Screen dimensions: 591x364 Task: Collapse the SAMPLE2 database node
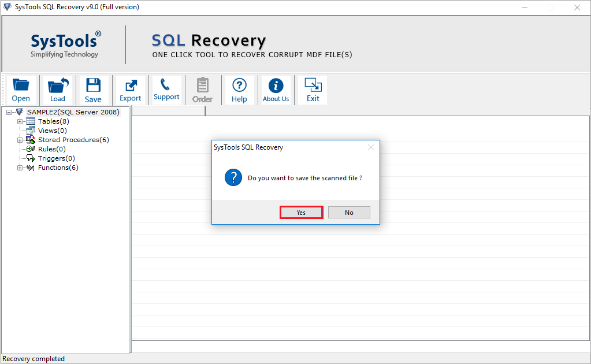pos(9,112)
